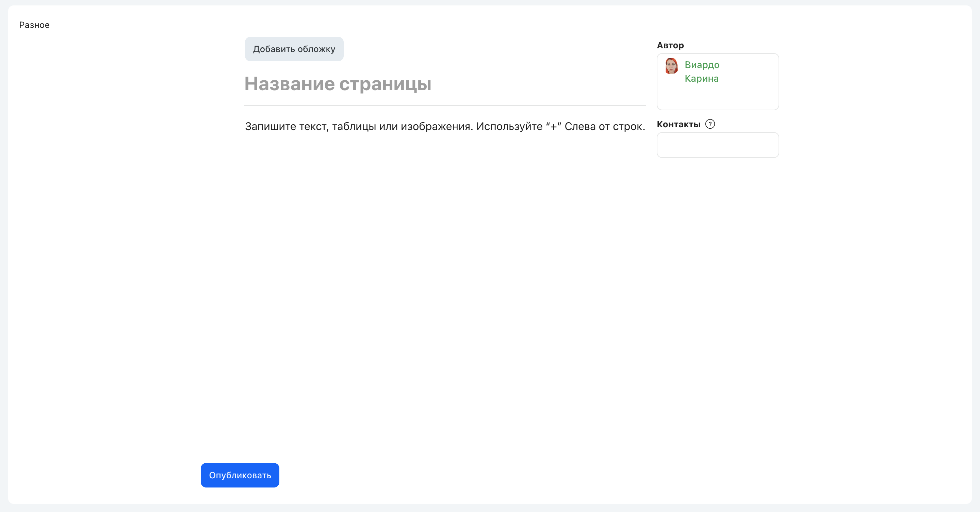Image resolution: width=980 pixels, height=512 pixels.
Task: Click the body text placeholder area
Action: point(445,126)
